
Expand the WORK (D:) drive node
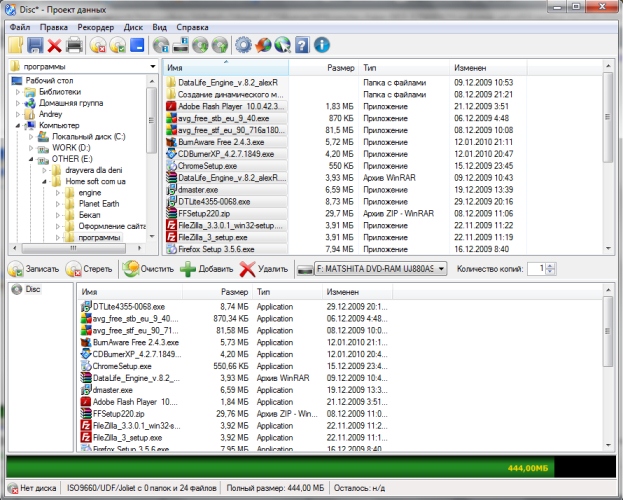[30, 147]
